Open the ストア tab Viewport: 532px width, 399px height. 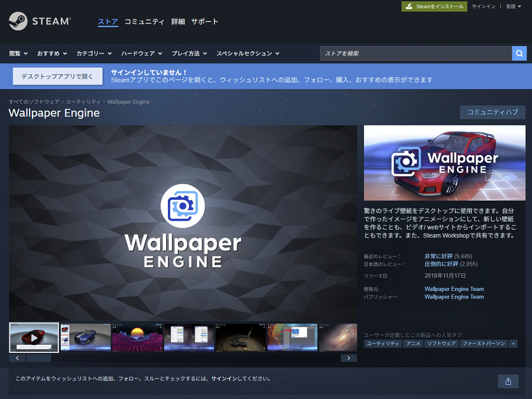(x=108, y=21)
